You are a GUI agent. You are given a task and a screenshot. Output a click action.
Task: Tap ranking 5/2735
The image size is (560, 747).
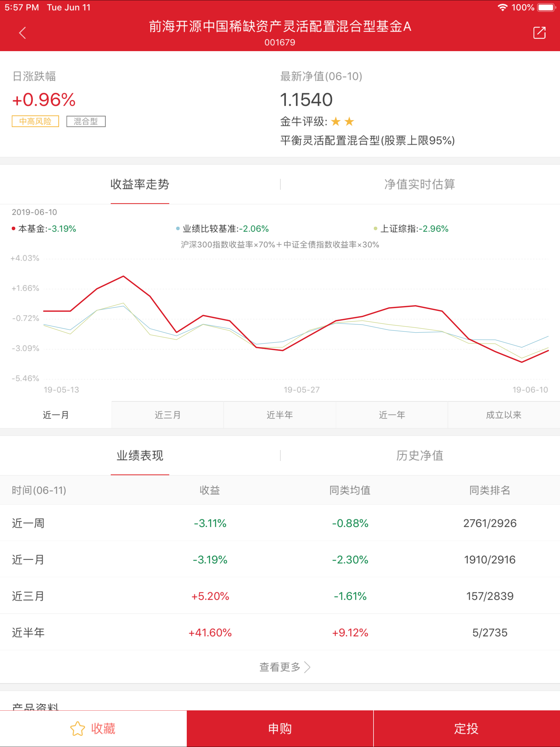(x=490, y=632)
